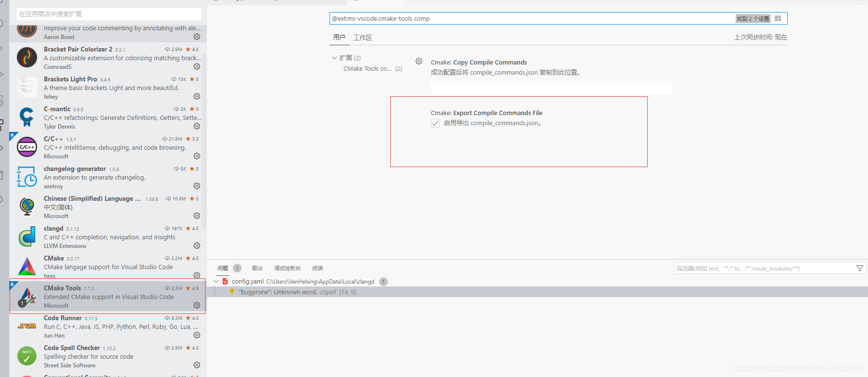The height and width of the screenshot is (377, 868).
Task: Open the clangd extension title
Action: [x=53, y=228]
